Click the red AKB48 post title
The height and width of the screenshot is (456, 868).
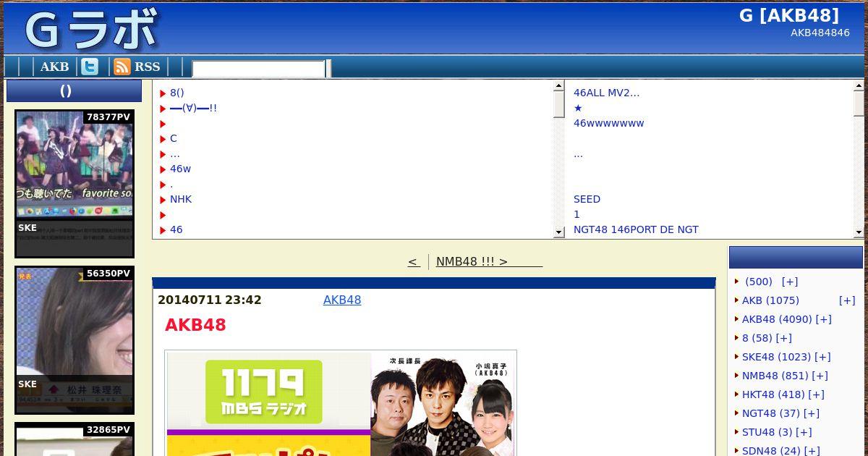click(195, 325)
